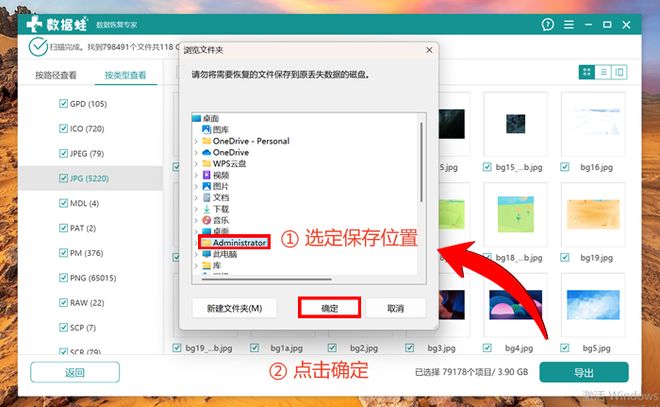Switch to 按类型查看 tab
660x407 pixels.
click(125, 75)
